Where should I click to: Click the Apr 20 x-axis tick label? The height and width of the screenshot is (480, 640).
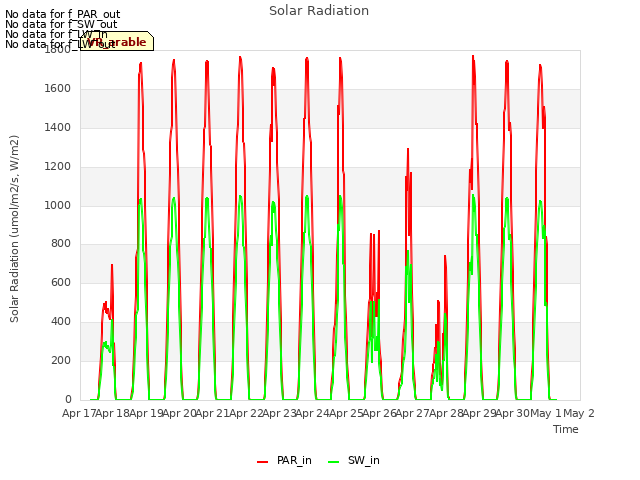(179, 413)
